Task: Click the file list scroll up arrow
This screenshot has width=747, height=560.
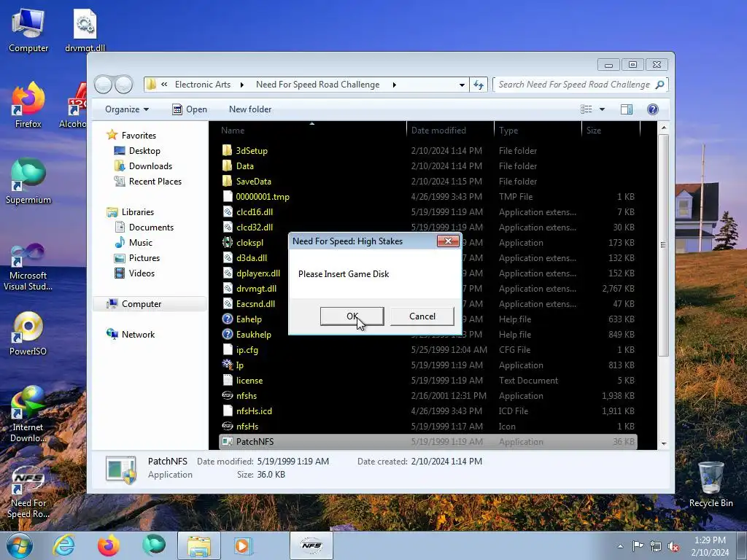Action: (x=664, y=128)
